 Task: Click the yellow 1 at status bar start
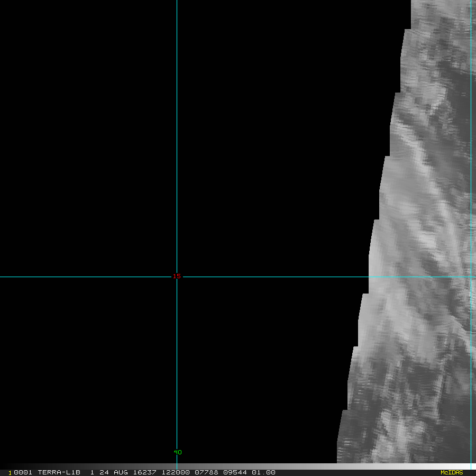[10, 473]
